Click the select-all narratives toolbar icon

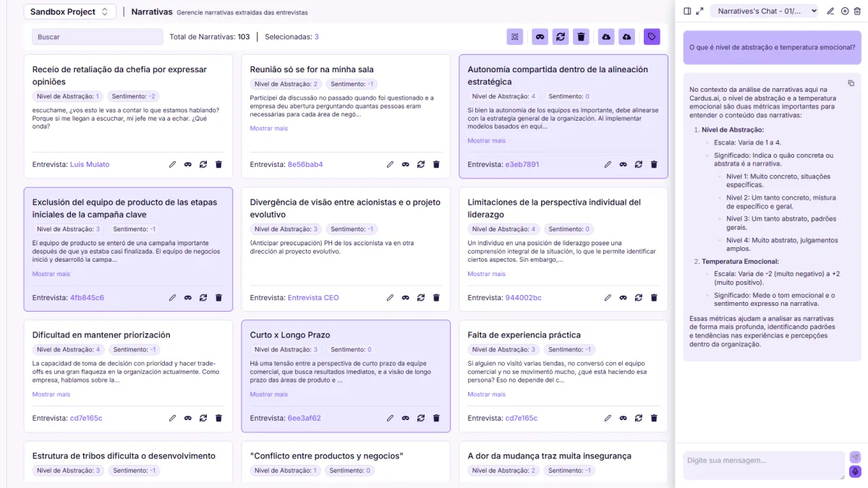click(x=515, y=37)
